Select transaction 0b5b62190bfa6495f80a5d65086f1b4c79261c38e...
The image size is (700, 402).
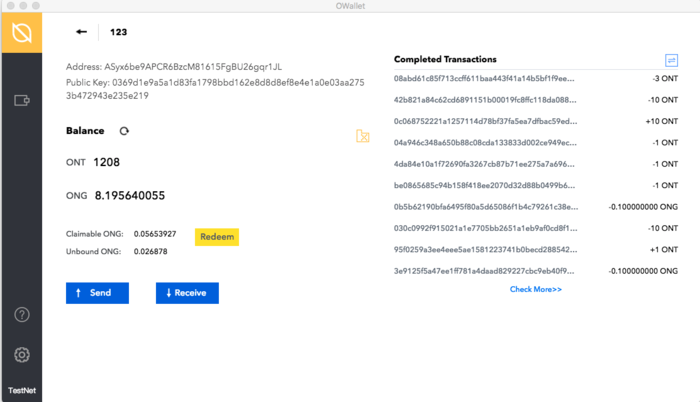click(486, 207)
